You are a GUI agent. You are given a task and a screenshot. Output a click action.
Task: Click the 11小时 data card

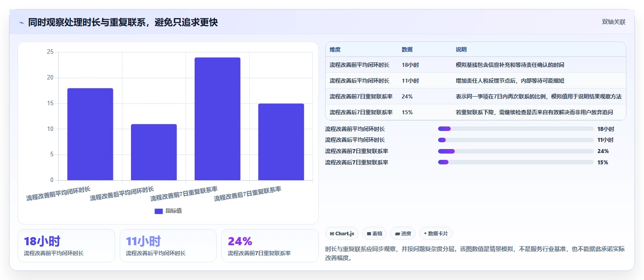coord(168,246)
